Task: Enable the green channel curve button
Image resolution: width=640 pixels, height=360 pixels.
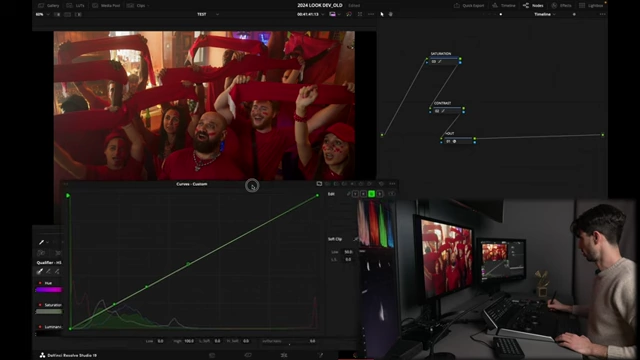Action: (x=371, y=194)
